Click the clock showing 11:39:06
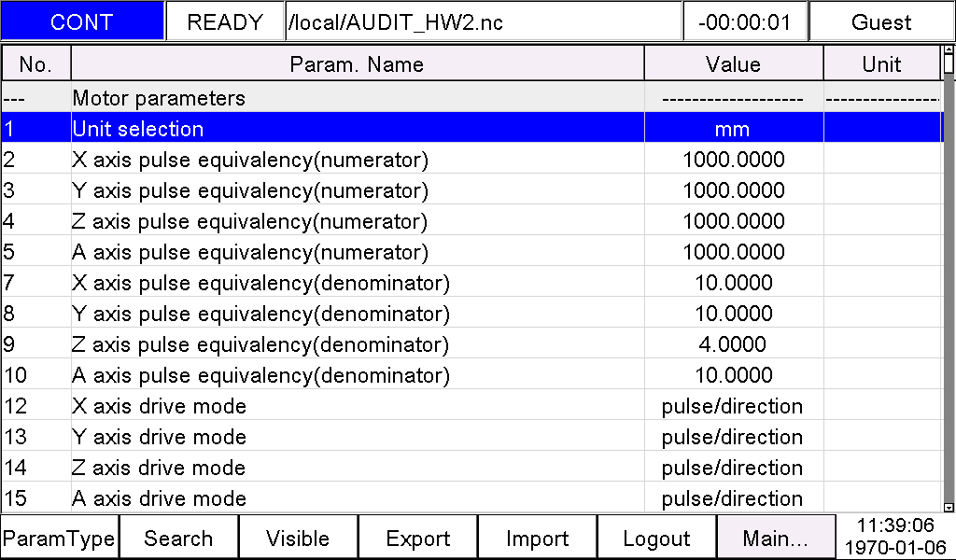 click(895, 525)
